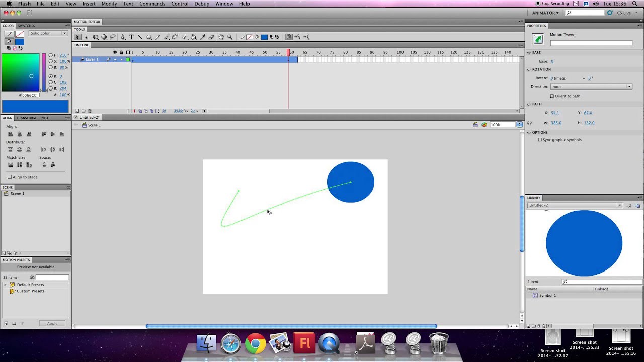Pick the 3D Rotation tool
The height and width of the screenshot is (362, 644).
(104, 37)
